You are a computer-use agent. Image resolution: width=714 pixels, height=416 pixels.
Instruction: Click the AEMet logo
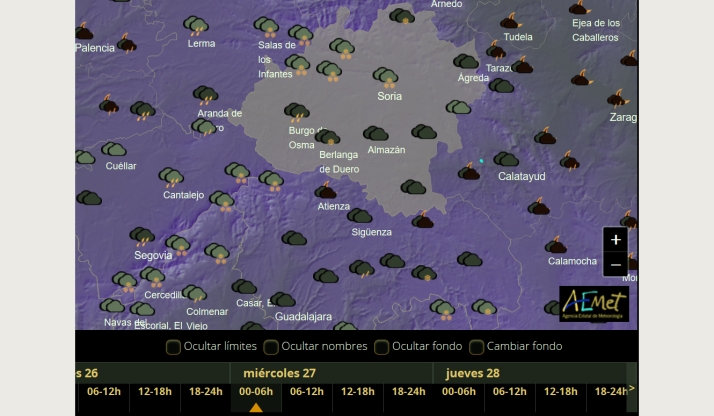[594, 305]
